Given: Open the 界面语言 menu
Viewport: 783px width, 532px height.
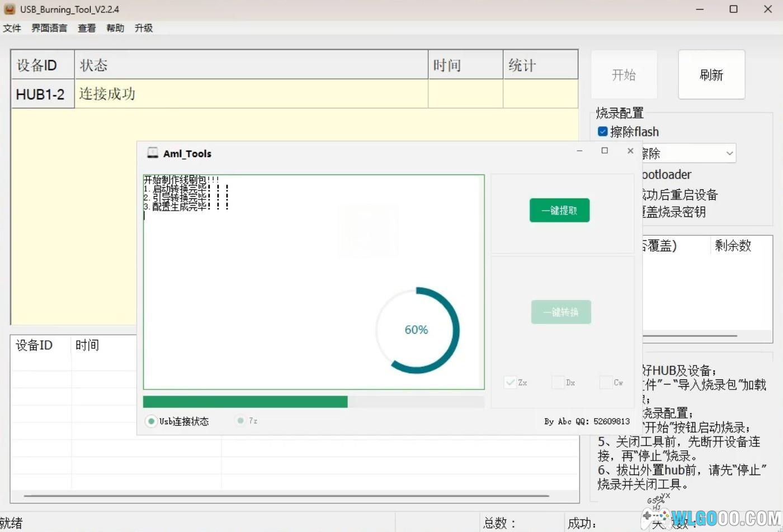Looking at the screenshot, I should coord(49,28).
